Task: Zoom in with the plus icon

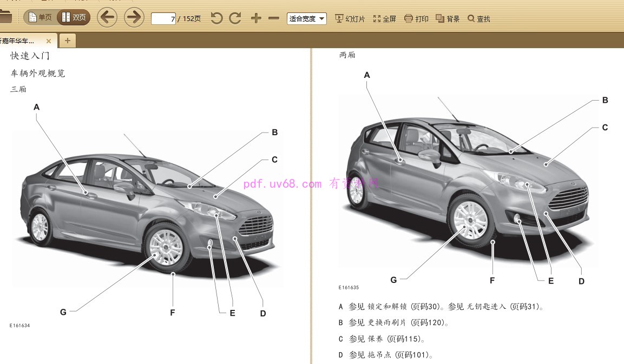Action: point(256,18)
